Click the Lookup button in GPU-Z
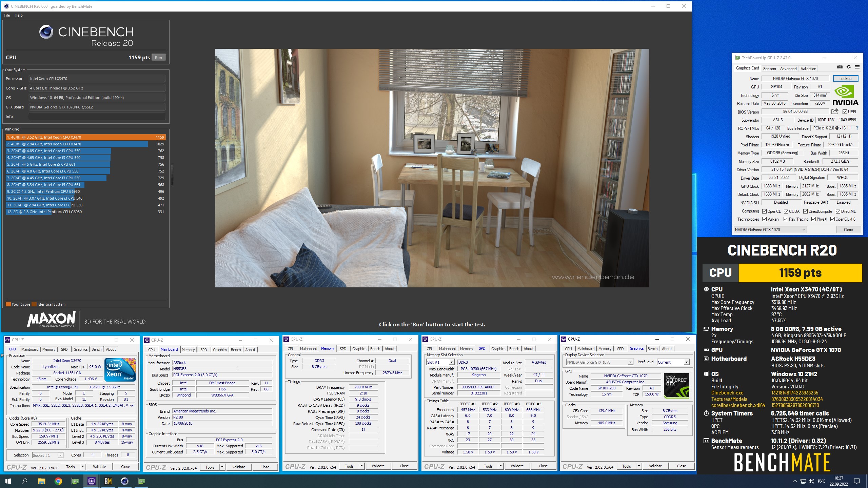The height and width of the screenshot is (488, 868). [x=845, y=78]
